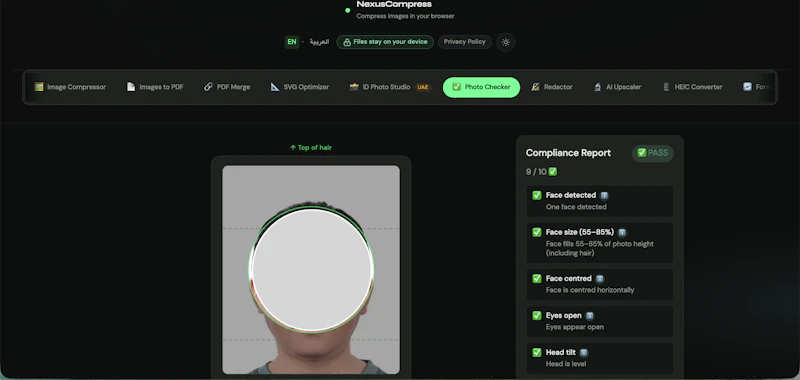Click the Head tilt green checkmark
The height and width of the screenshot is (380, 800).
[x=537, y=352]
